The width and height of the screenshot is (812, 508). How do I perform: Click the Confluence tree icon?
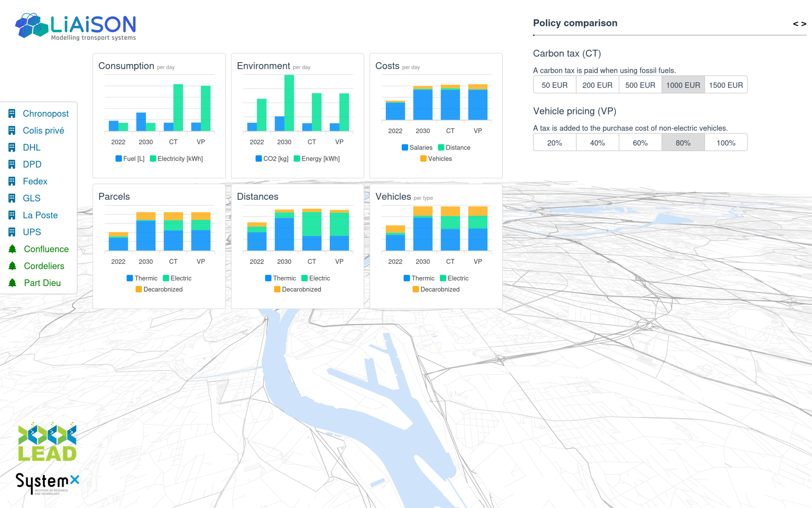[x=12, y=249]
